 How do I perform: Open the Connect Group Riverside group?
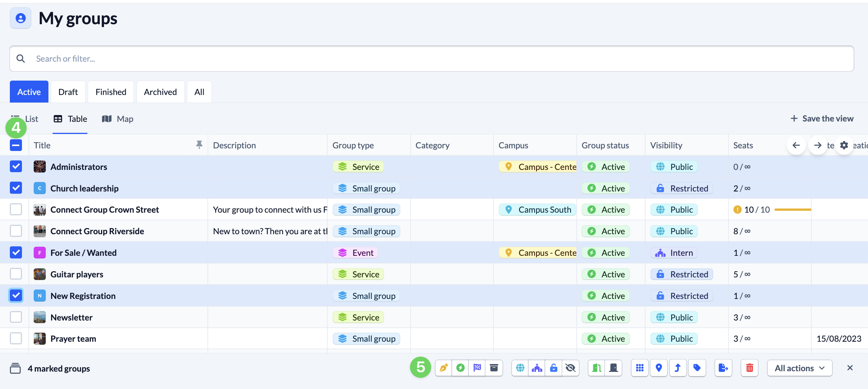(x=97, y=231)
